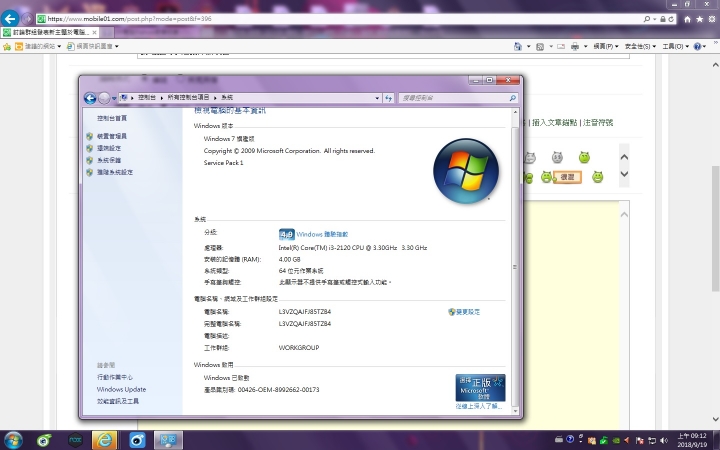Open the 安全性(S) safety menu
The height and width of the screenshot is (450, 720).
pyautogui.click(x=640, y=46)
